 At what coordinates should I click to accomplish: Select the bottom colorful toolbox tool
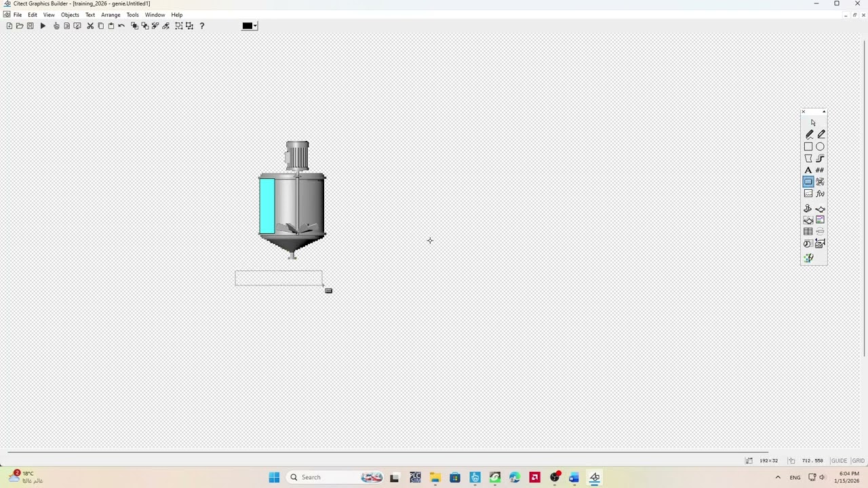pos(808,258)
